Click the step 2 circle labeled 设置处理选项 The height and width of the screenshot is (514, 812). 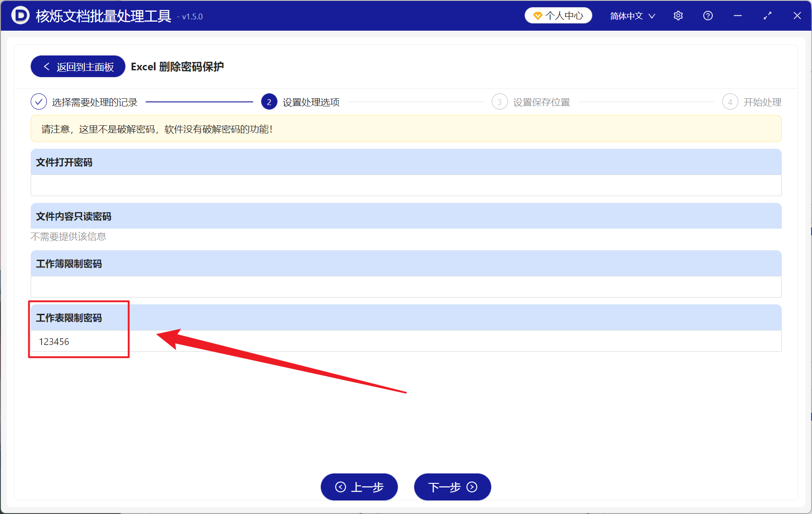pos(269,102)
